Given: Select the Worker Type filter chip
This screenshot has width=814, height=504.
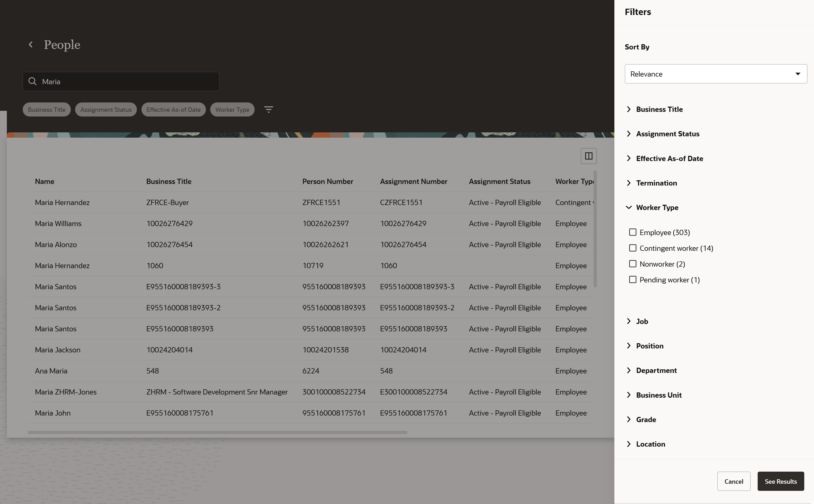Looking at the screenshot, I should [232, 110].
